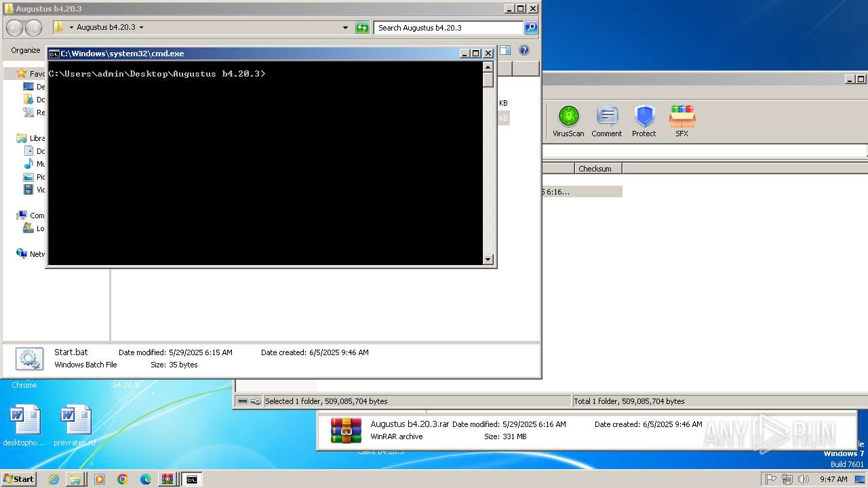Switch to cmd.exe via its taskbar icon
The image size is (868, 488).
tap(192, 479)
